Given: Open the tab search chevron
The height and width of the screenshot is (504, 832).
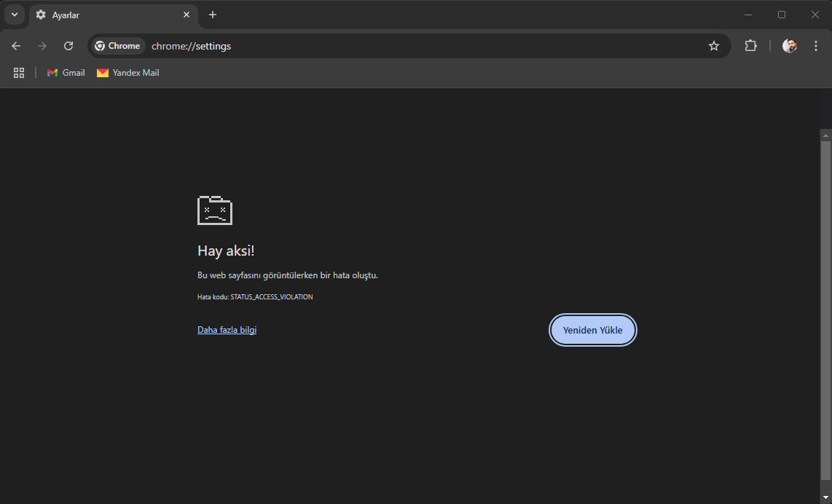Looking at the screenshot, I should (x=14, y=14).
